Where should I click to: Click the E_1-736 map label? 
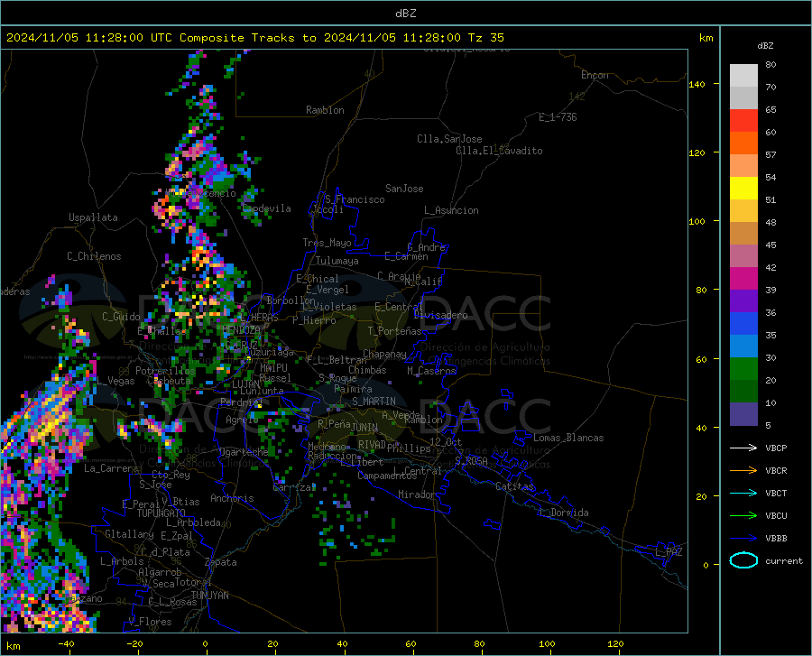[x=558, y=117]
